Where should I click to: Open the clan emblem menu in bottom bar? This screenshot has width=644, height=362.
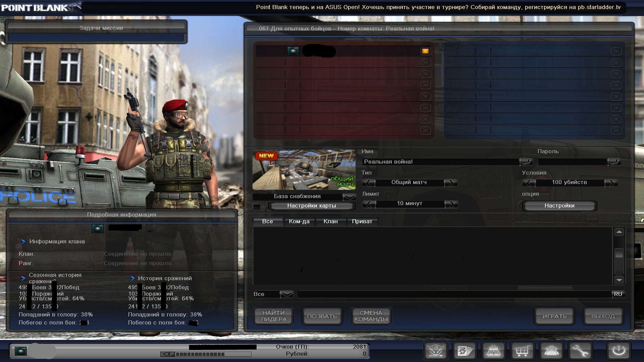[436, 351]
